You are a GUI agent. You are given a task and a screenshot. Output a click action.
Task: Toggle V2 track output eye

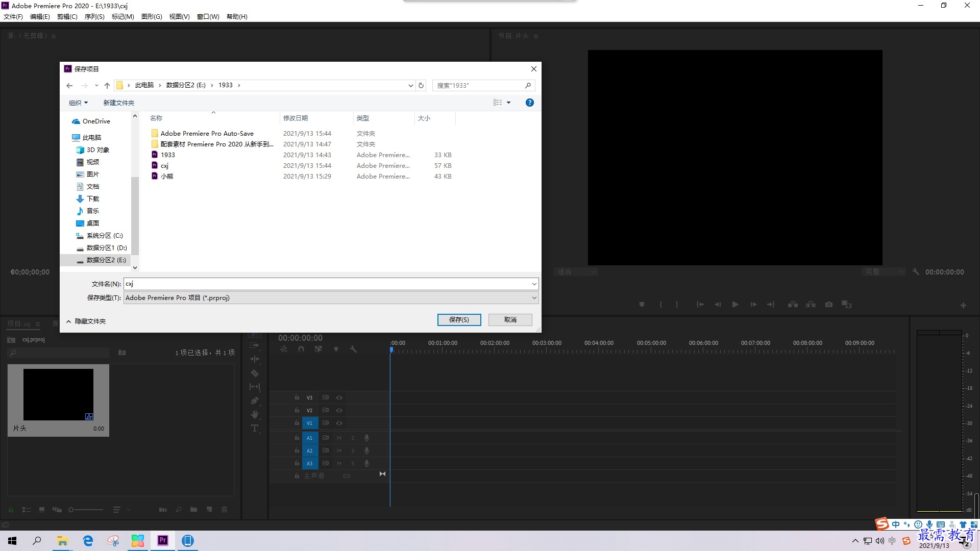coord(339,410)
